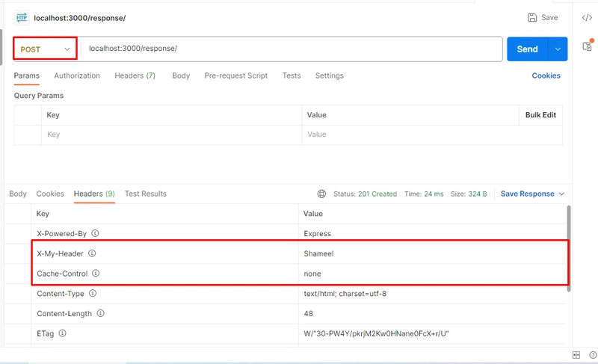Open the documentation icon with orange dot

pyautogui.click(x=588, y=46)
